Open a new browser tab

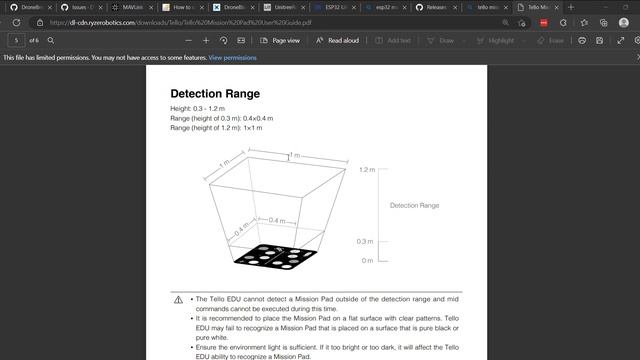pyautogui.click(x=571, y=7)
